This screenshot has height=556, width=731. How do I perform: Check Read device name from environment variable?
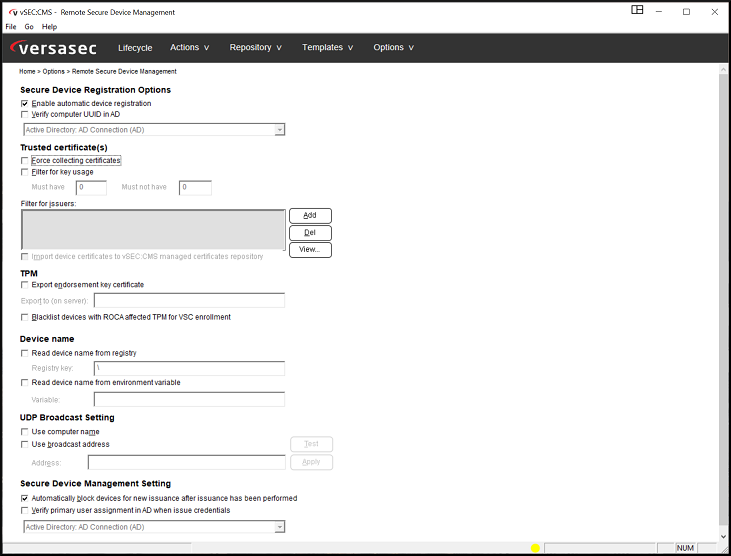click(25, 383)
